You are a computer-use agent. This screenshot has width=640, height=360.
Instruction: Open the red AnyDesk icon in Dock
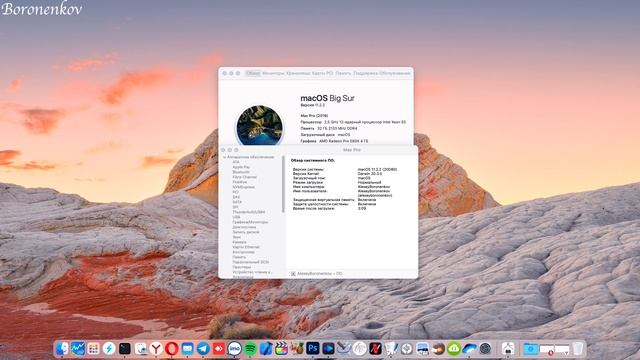click(218, 348)
